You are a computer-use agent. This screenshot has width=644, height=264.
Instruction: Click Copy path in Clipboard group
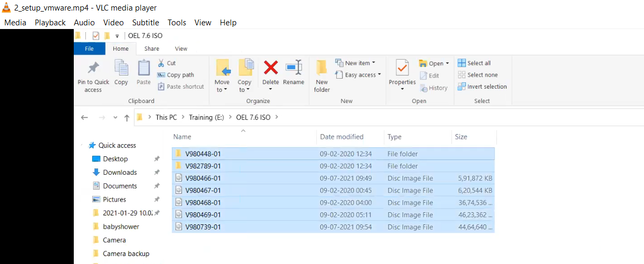pos(176,75)
